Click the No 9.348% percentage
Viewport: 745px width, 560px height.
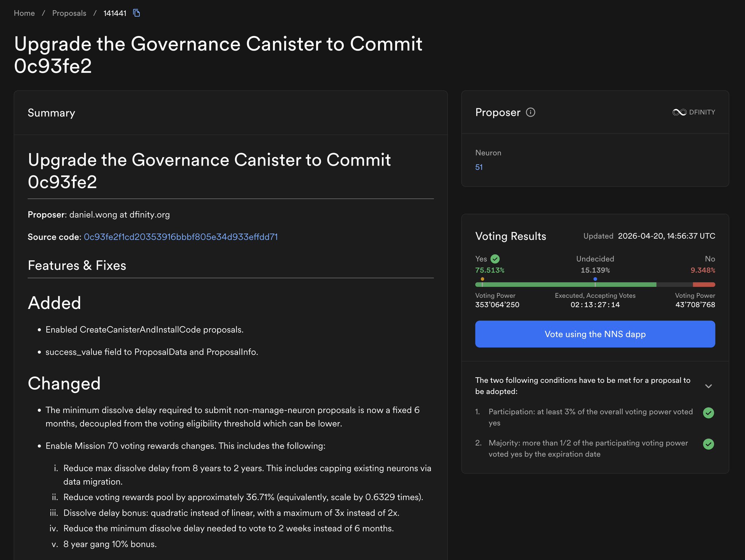click(x=702, y=270)
